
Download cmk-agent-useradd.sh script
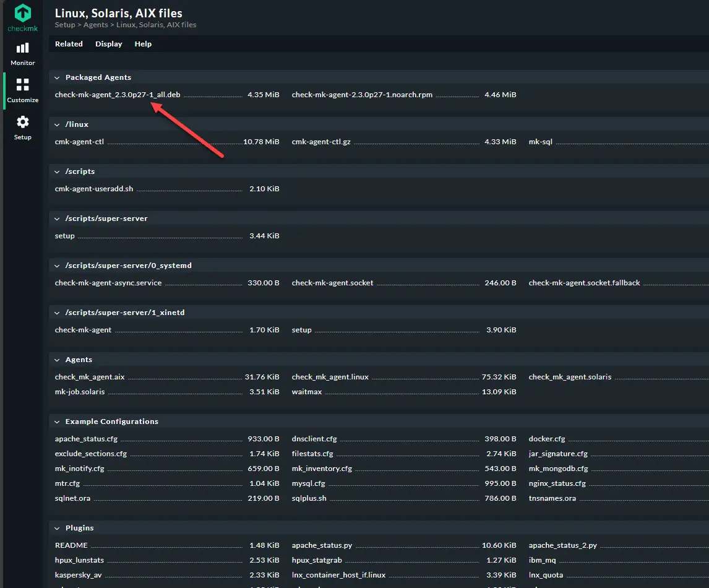94,189
